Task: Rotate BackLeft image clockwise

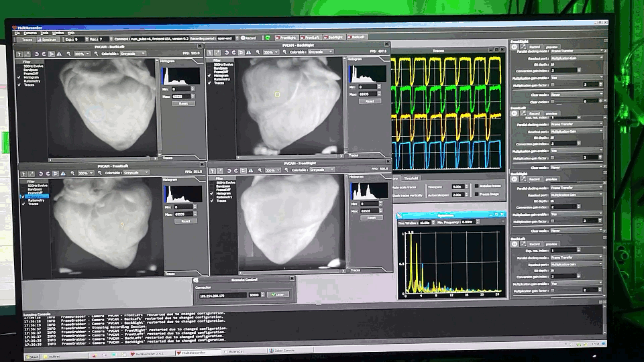Action: click(x=44, y=54)
